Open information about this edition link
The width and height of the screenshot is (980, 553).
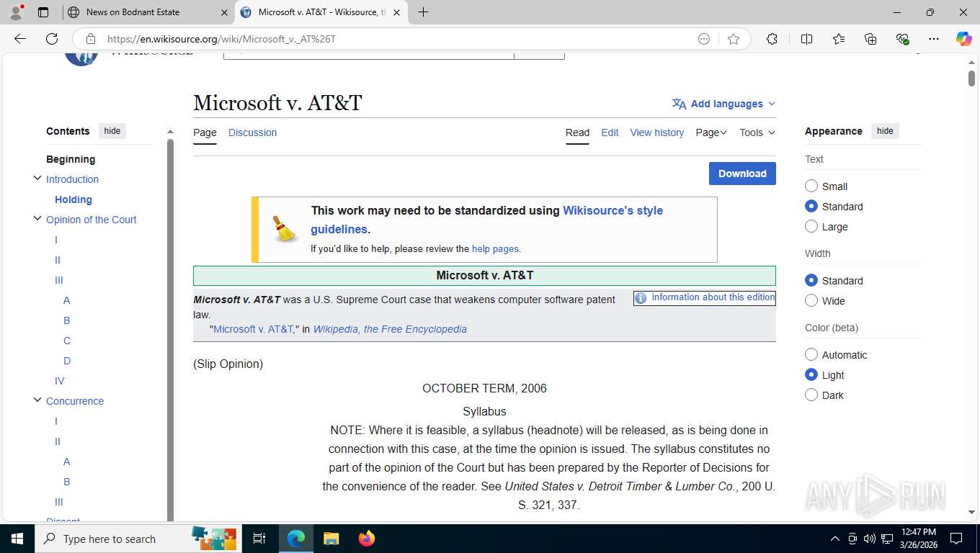[713, 297]
